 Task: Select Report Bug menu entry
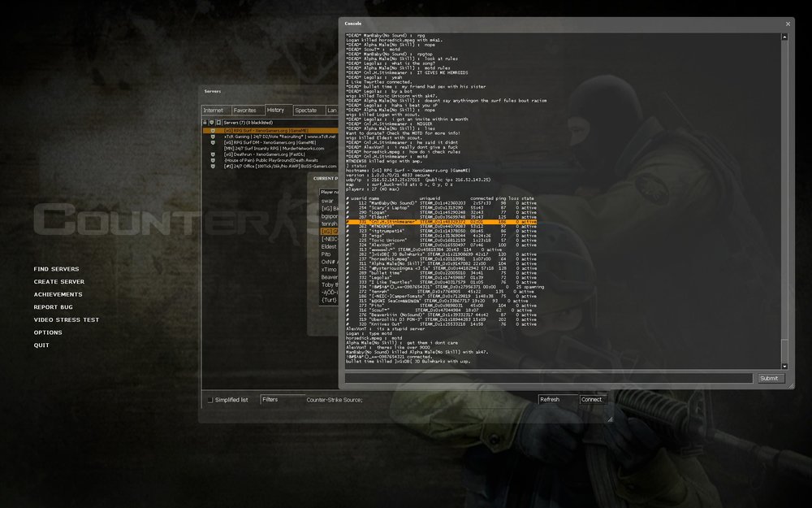54,307
